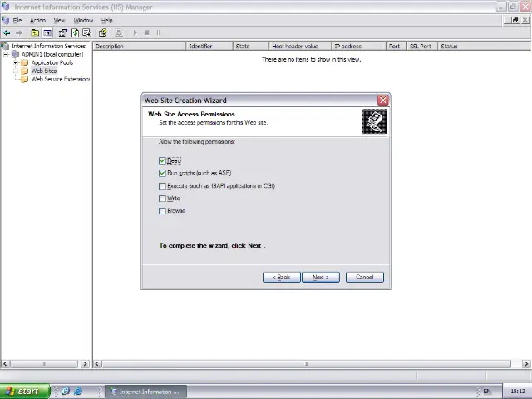Open the Window menu
The image size is (532, 399).
pyautogui.click(x=83, y=20)
